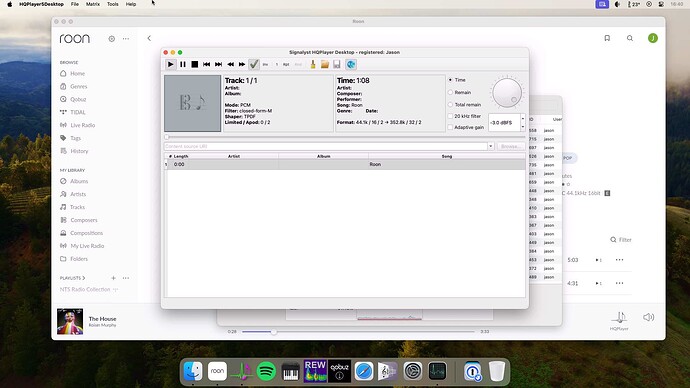
Task: Sort playlist by Album column header
Action: (x=323, y=156)
